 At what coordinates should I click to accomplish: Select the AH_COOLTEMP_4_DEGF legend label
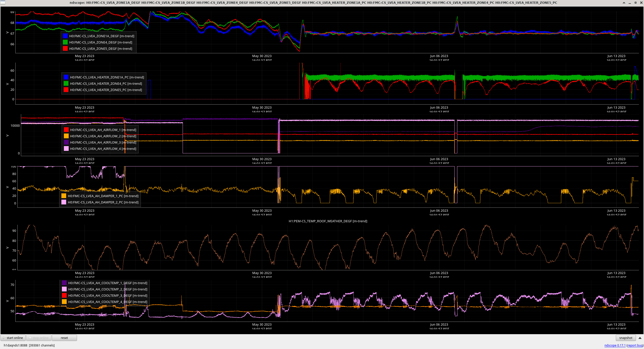pyautogui.click(x=108, y=302)
